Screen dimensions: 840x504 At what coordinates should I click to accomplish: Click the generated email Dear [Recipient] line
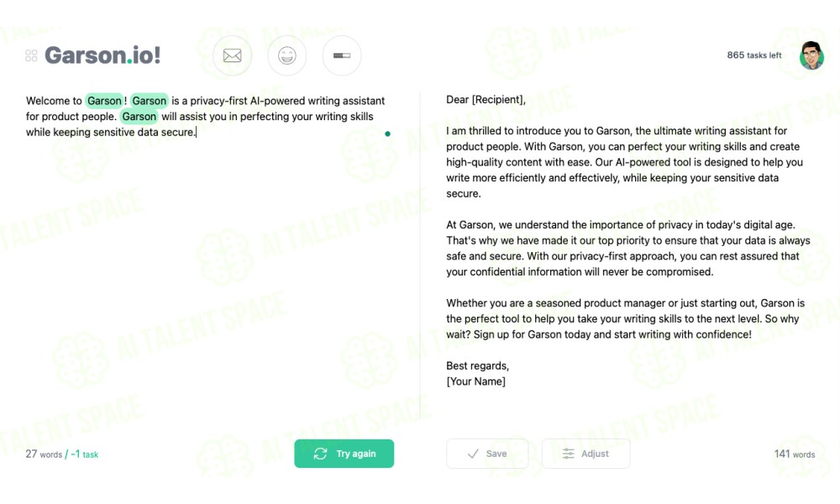click(486, 100)
